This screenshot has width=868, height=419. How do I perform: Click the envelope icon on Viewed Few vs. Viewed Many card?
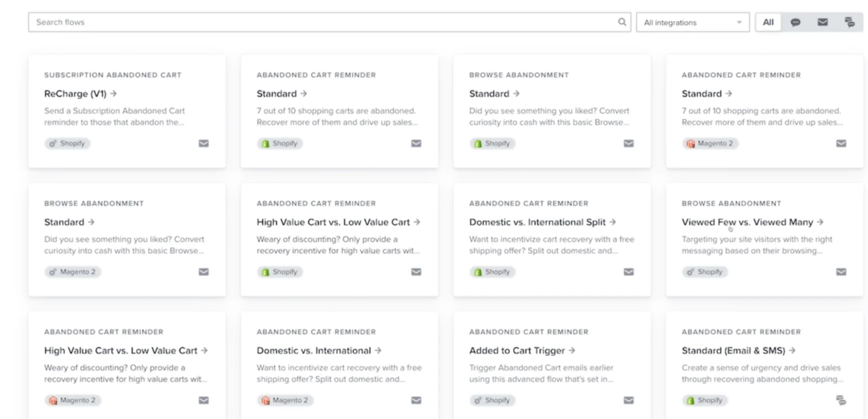click(841, 272)
